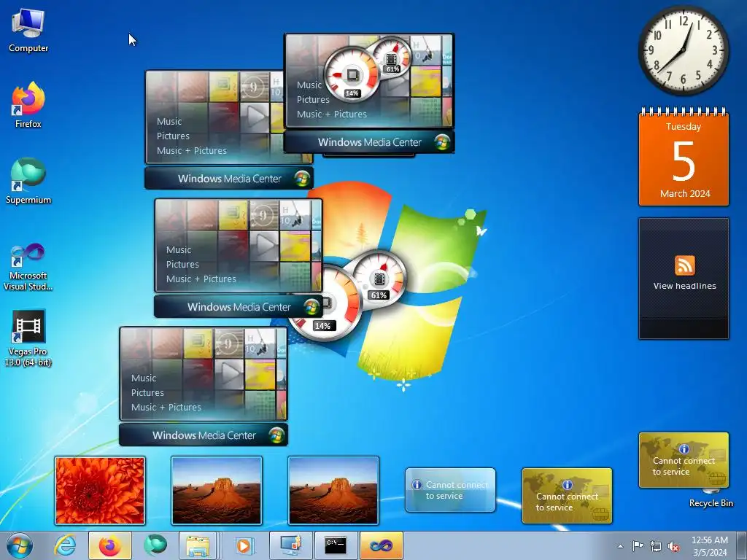Viewport: 747px width, 560px height.
Task: Click the Windows logo orb on lowest Media Center gadget
Action: point(276,435)
